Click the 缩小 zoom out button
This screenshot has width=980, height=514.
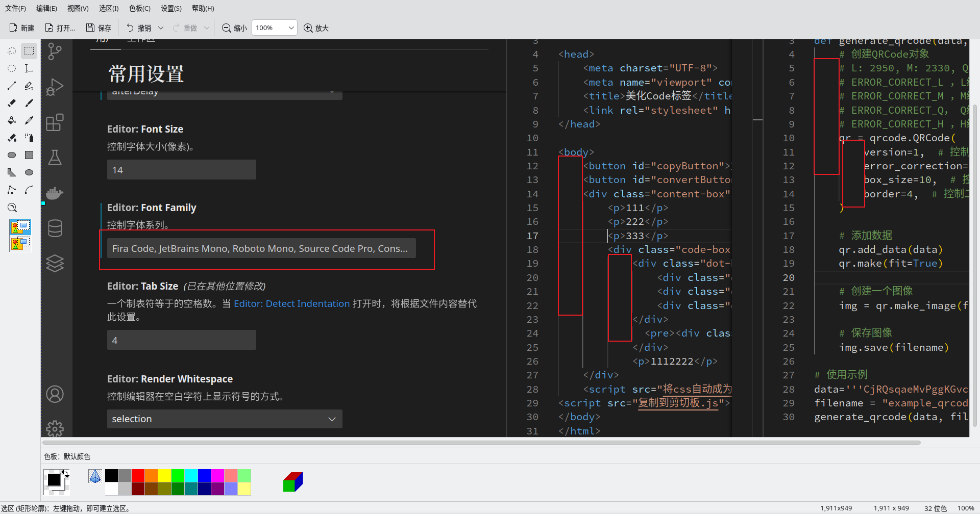coord(235,28)
